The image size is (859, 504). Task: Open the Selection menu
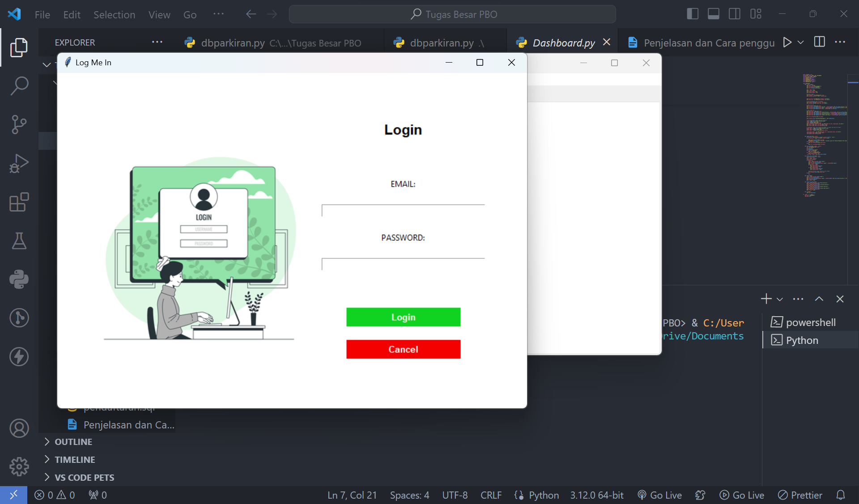pos(114,14)
